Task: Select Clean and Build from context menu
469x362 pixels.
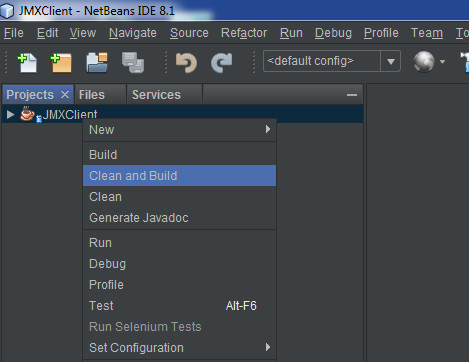Action: click(179, 176)
